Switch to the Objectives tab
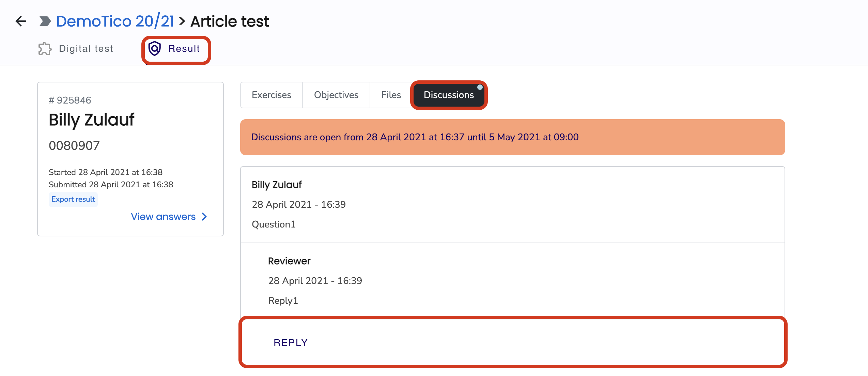Image resolution: width=868 pixels, height=376 pixels. point(336,95)
